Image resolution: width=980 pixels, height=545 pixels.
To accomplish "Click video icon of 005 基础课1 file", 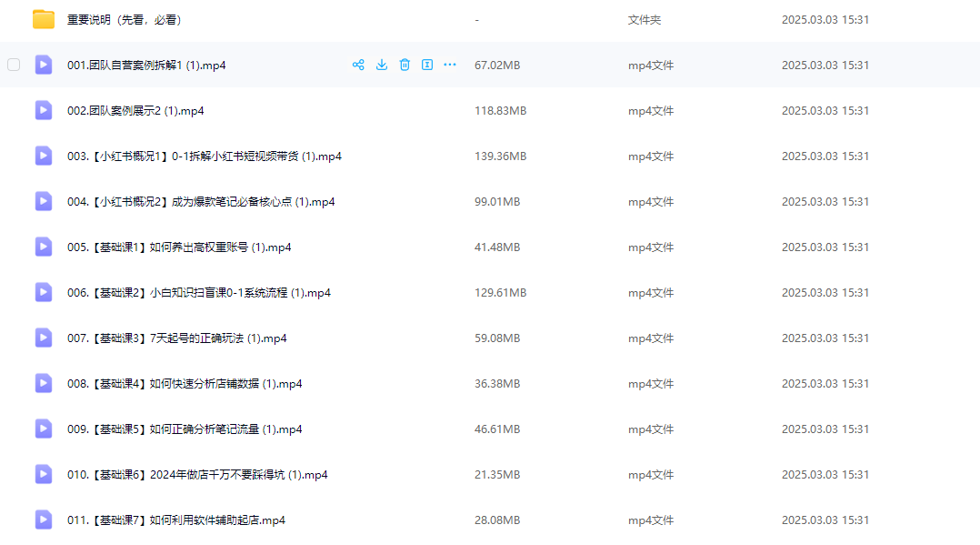I will pyautogui.click(x=43, y=247).
